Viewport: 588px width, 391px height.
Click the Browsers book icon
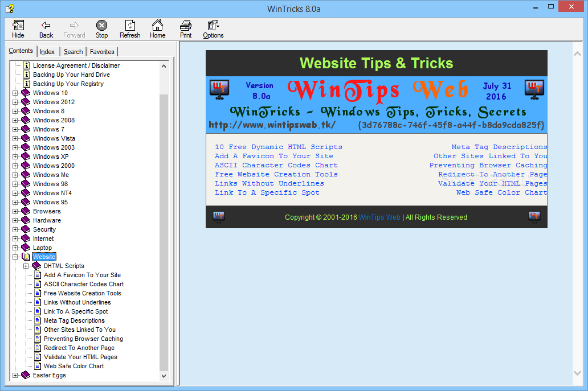26,211
